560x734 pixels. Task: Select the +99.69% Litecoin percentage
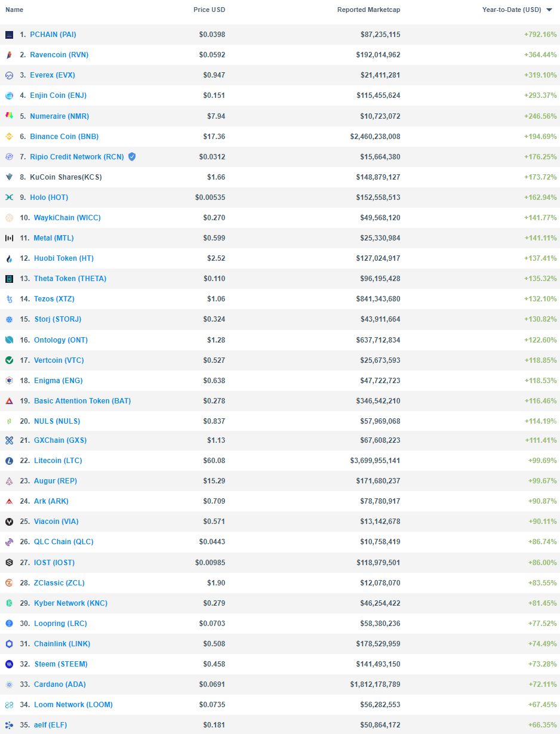pyautogui.click(x=542, y=461)
